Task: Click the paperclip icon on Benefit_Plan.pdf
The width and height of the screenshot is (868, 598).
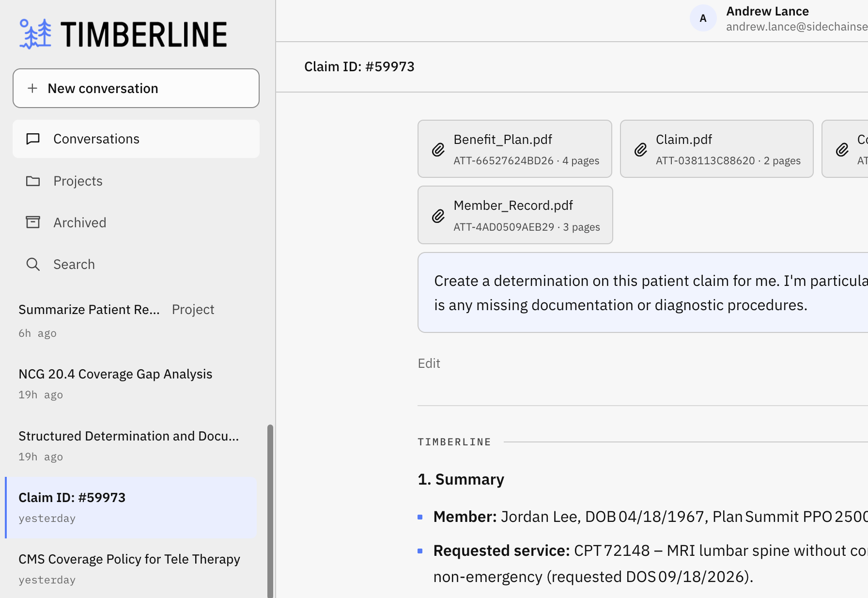Action: pyautogui.click(x=438, y=149)
